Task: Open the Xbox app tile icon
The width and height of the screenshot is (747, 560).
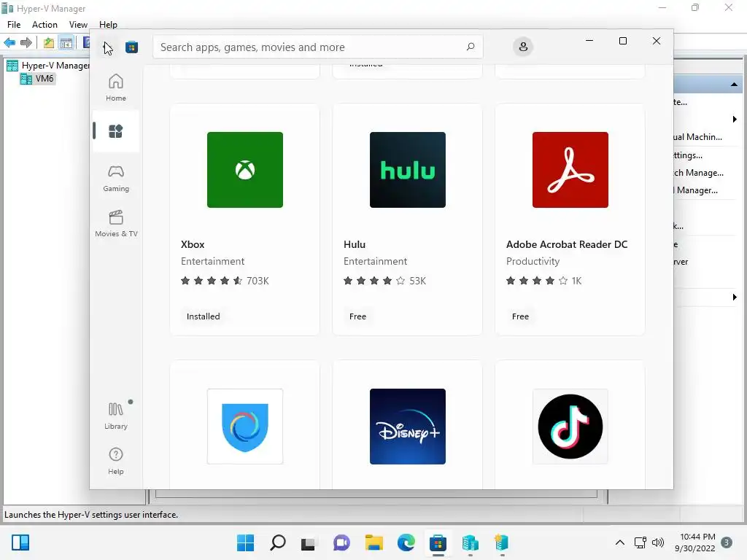Action: click(245, 169)
